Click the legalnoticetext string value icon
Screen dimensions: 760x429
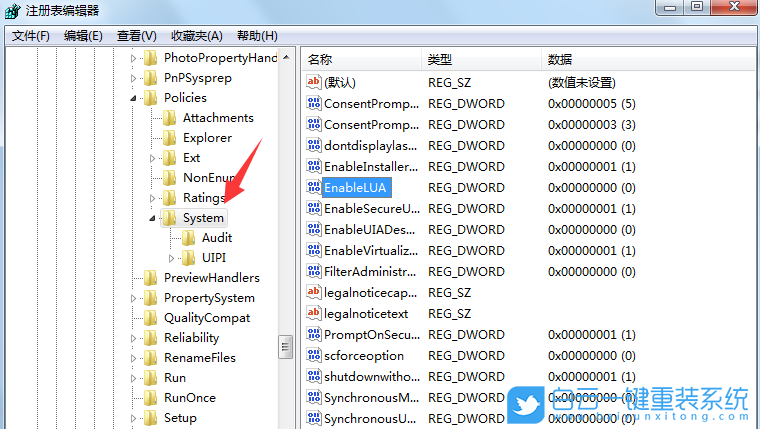pos(314,313)
